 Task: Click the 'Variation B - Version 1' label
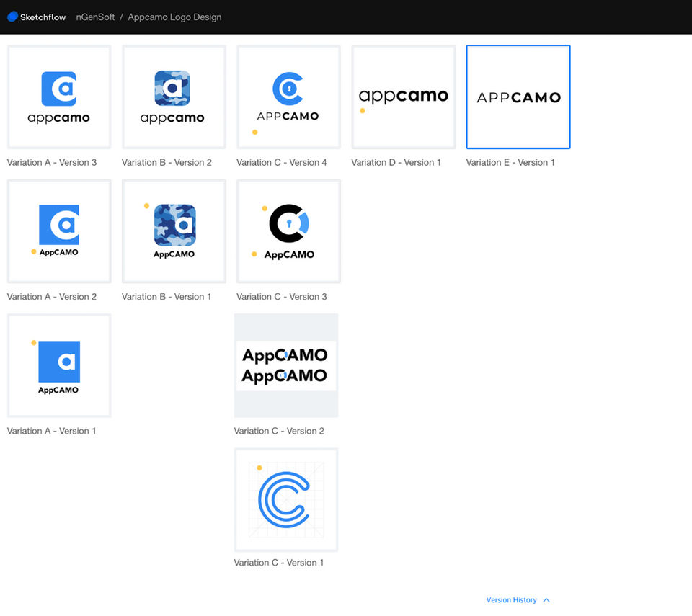[x=167, y=297]
